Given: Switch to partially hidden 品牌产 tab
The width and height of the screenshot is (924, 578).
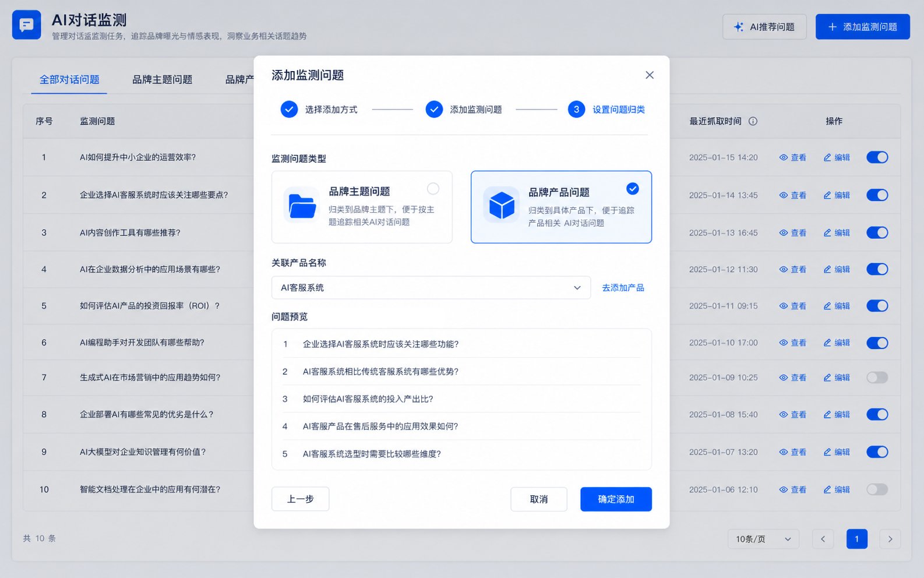Looking at the screenshot, I should click(239, 80).
